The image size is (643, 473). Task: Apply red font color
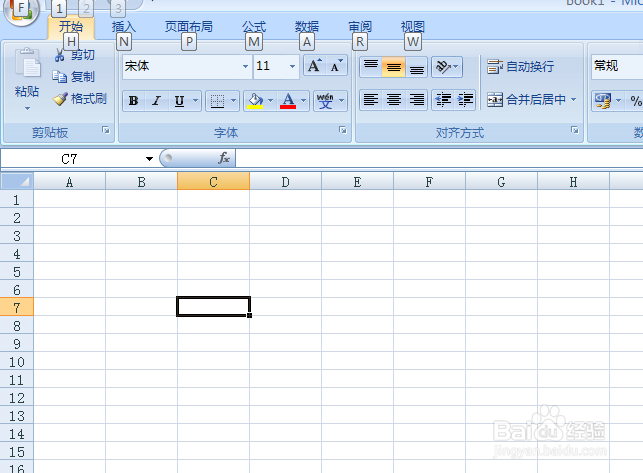coord(288,101)
